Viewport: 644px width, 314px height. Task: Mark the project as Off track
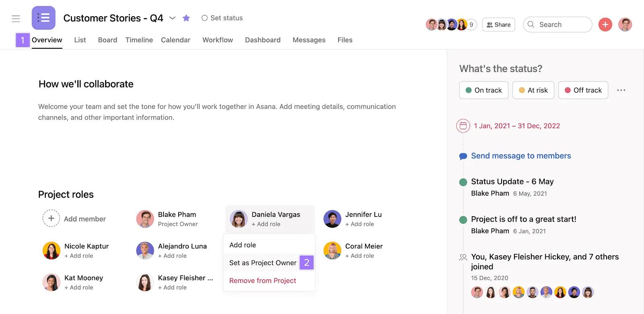pyautogui.click(x=583, y=90)
